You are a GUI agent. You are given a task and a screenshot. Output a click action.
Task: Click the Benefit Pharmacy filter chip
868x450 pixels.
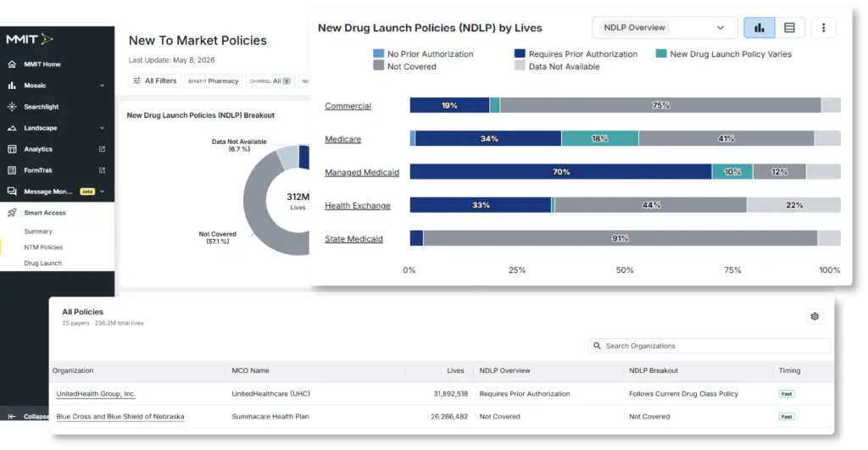coord(213,81)
